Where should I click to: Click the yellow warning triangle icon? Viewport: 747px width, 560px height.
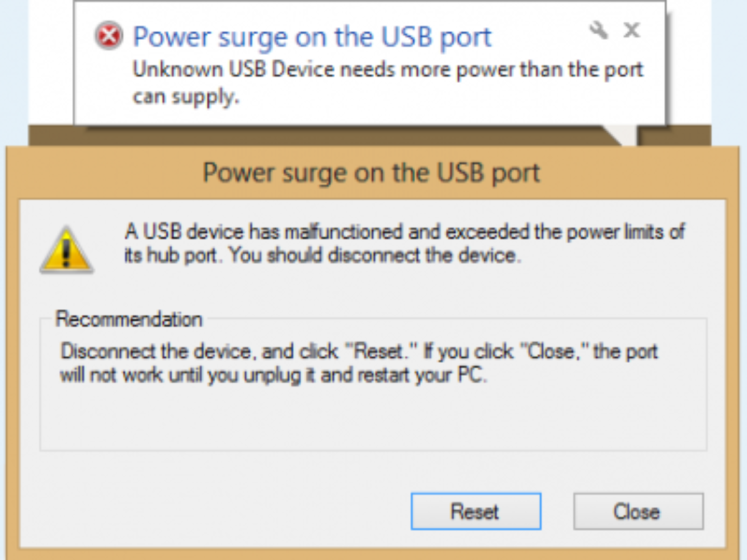67,250
